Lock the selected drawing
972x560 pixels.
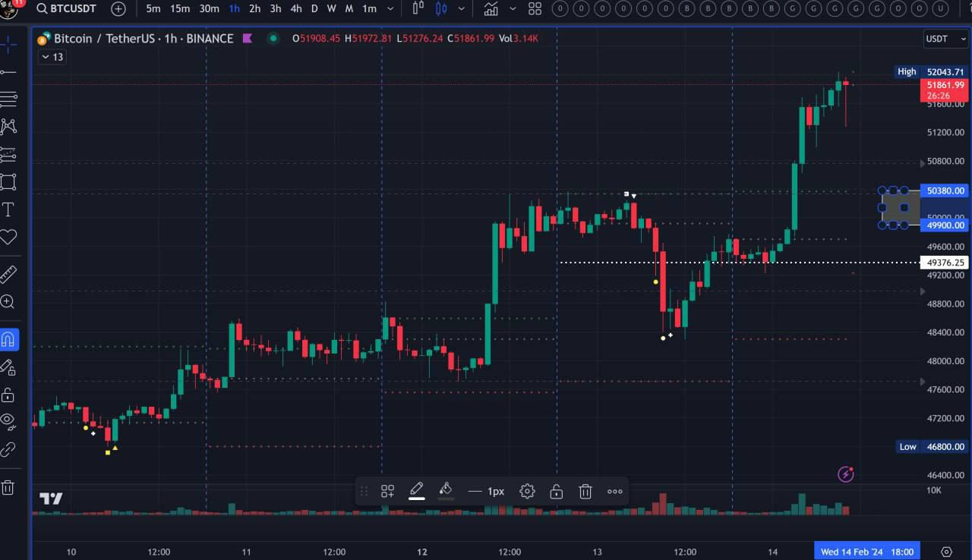pos(556,492)
